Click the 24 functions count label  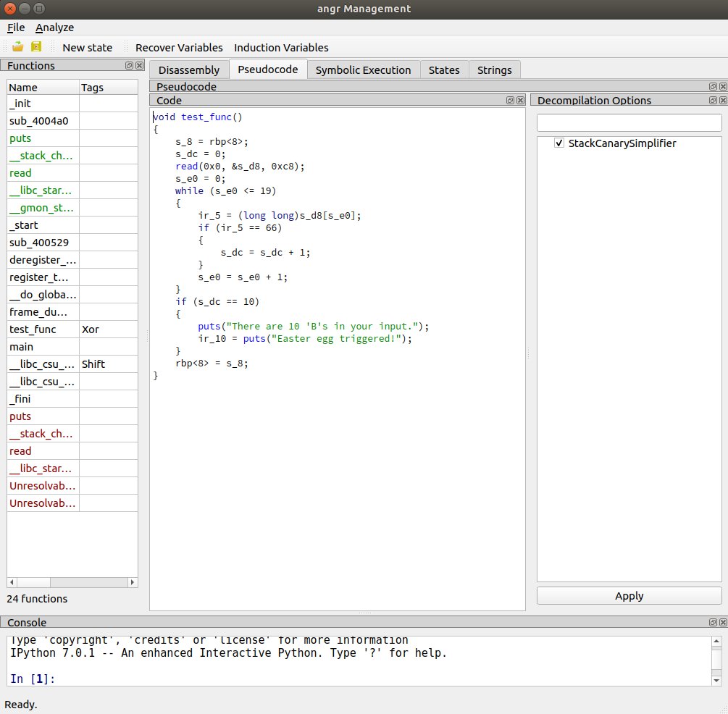click(37, 598)
